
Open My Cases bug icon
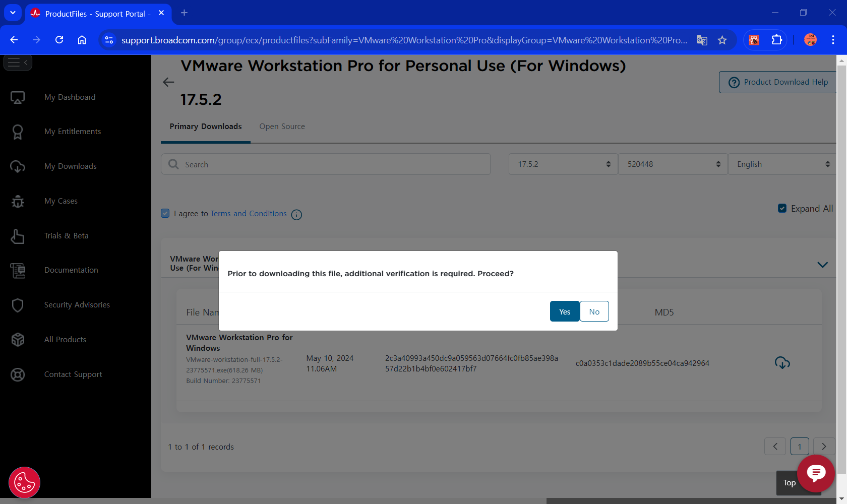click(x=18, y=201)
